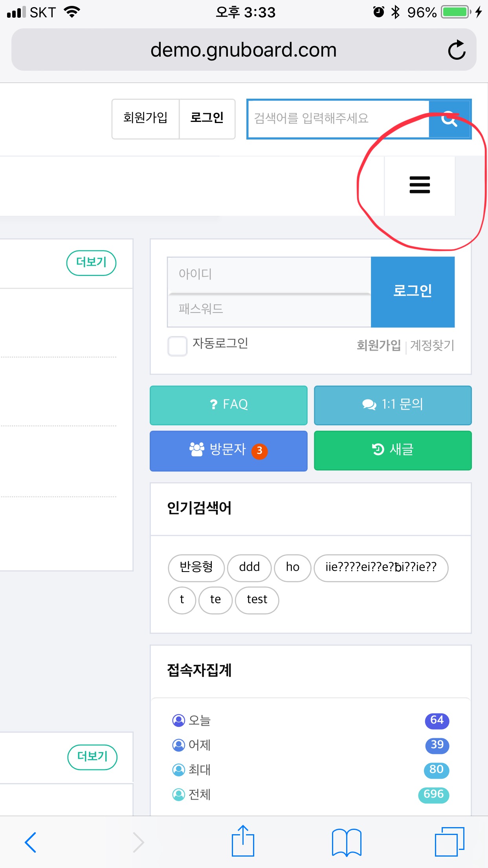Click 회원가입 in the top bar
This screenshot has height=868, width=488.
tap(145, 118)
